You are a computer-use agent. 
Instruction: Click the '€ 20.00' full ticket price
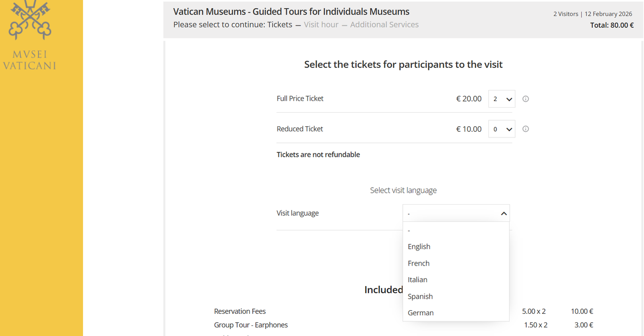(469, 99)
